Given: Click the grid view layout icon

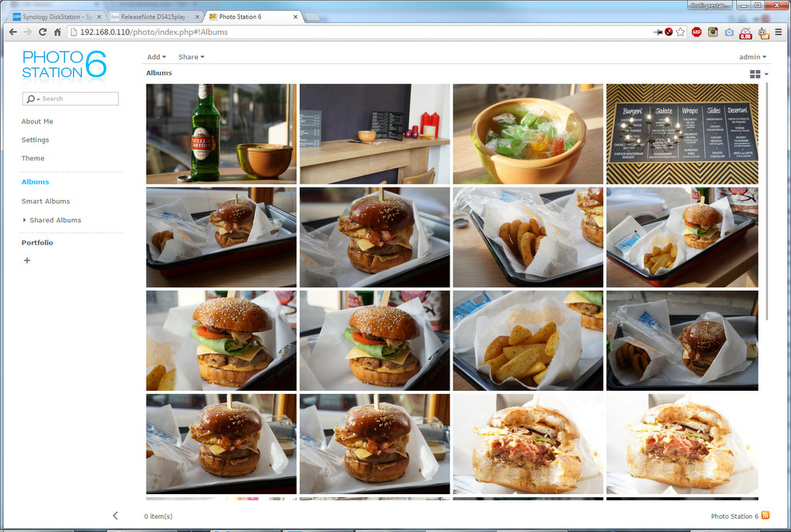Looking at the screenshot, I should tap(755, 74).
